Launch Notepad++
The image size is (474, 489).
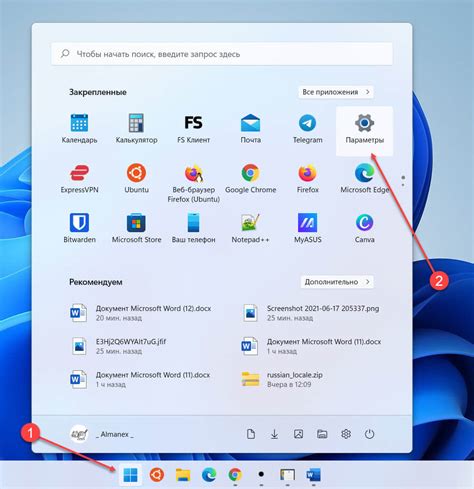pos(250,229)
